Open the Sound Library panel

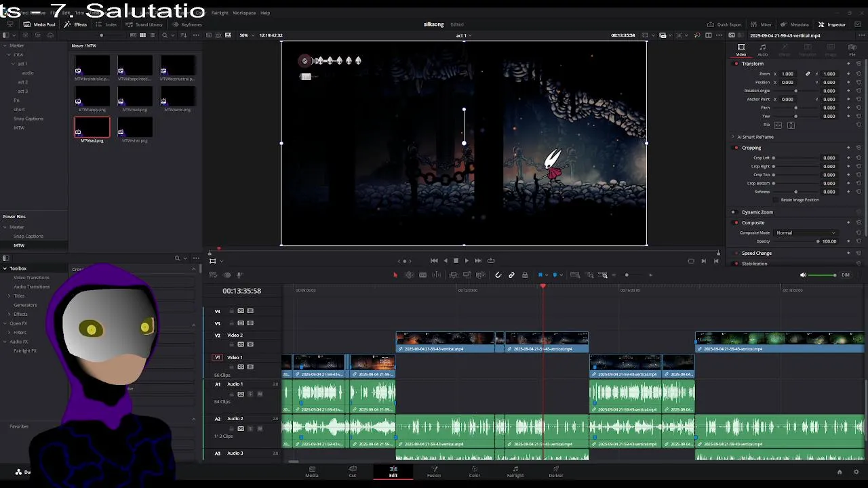click(144, 24)
